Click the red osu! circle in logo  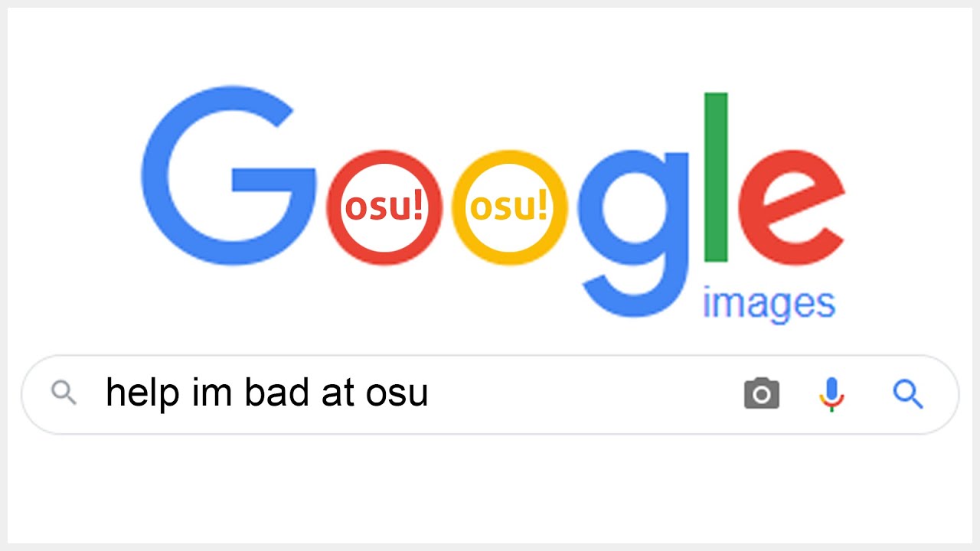click(x=384, y=207)
